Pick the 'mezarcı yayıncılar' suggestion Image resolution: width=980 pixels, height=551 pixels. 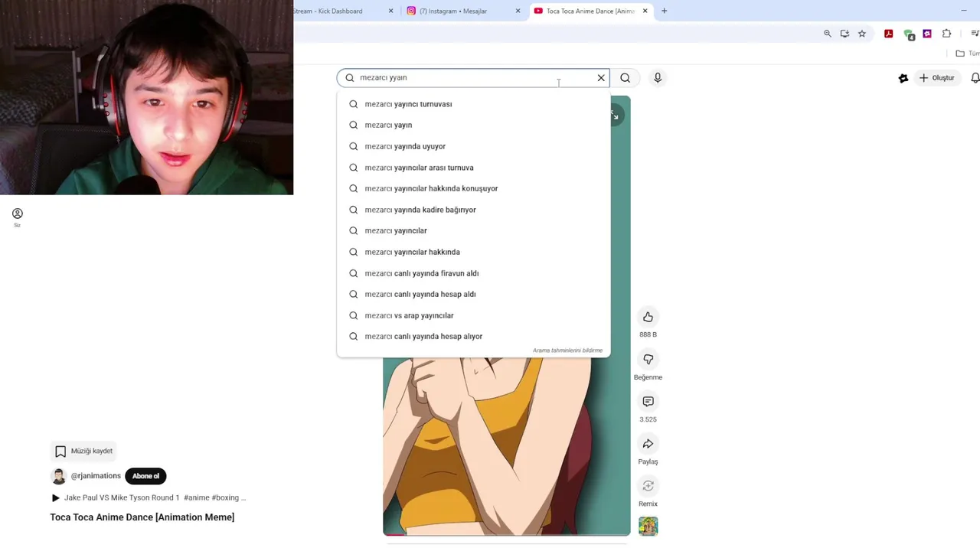[473, 230]
